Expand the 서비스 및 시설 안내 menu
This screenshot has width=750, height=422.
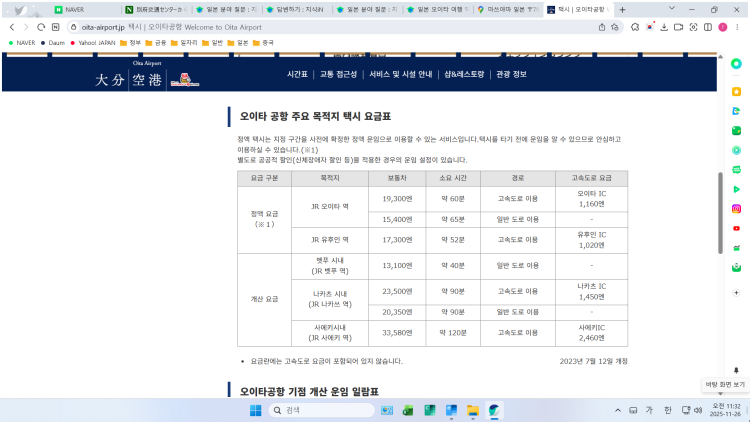point(400,74)
